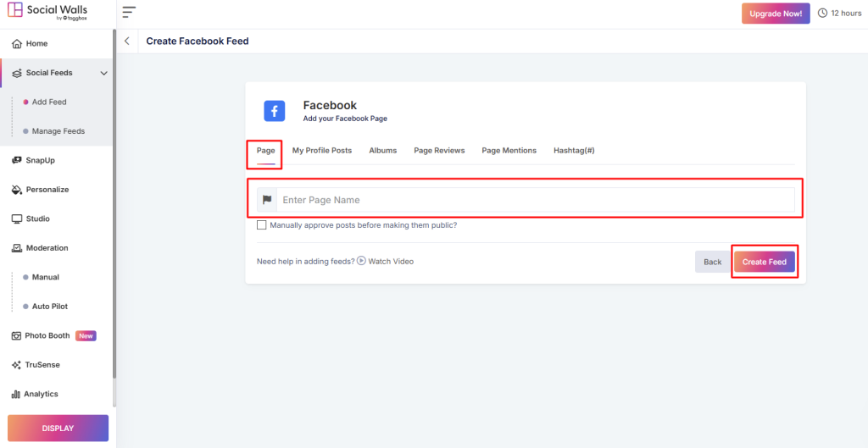
Task: Click the Upgrade Now! button
Action: tap(775, 14)
